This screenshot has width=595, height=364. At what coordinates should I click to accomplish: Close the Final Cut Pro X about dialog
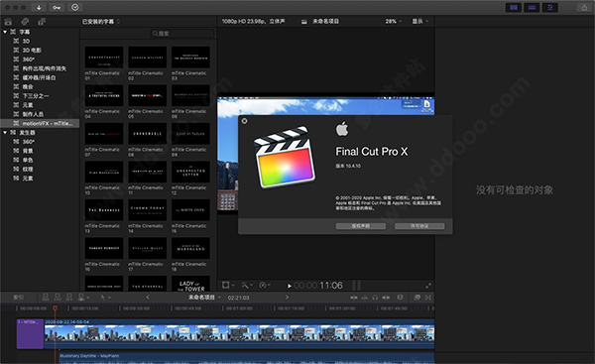pos(244,121)
